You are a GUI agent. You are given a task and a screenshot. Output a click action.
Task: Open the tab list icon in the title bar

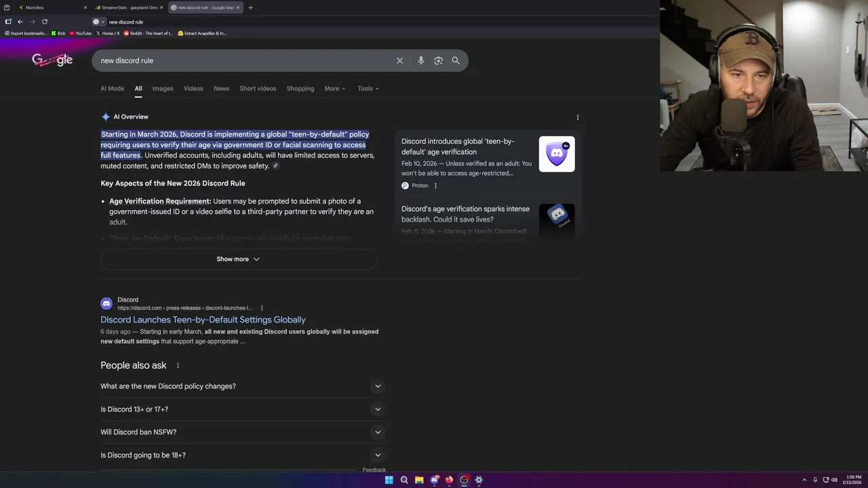pyautogui.click(x=7, y=7)
